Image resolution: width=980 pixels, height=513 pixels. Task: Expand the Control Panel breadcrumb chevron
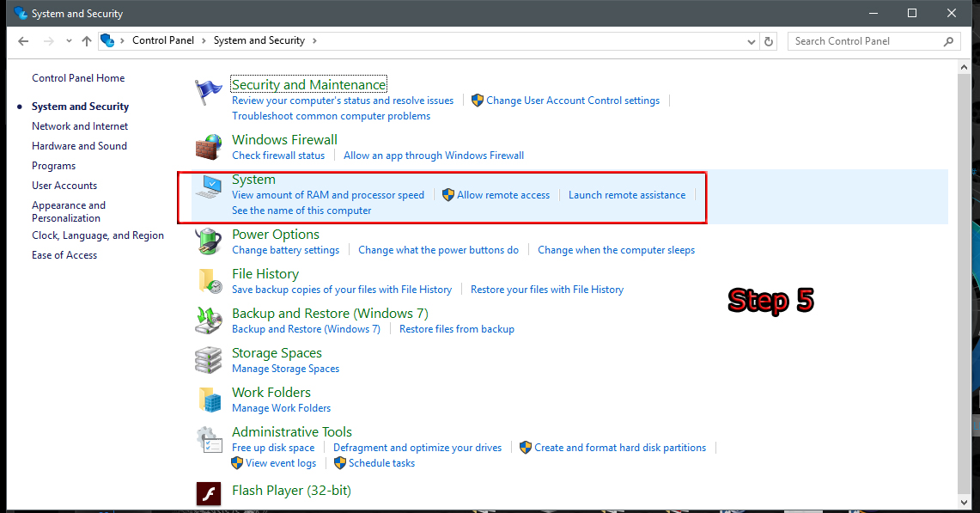204,40
